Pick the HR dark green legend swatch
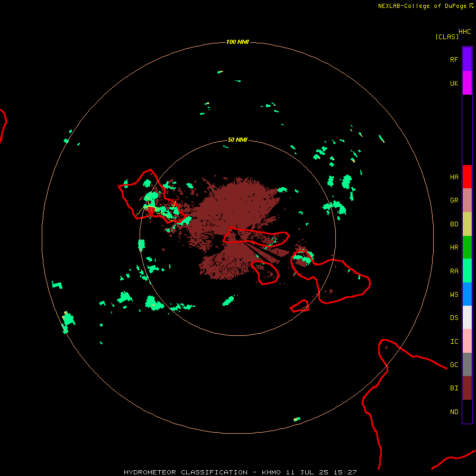This screenshot has height=476, width=476. tap(467, 248)
